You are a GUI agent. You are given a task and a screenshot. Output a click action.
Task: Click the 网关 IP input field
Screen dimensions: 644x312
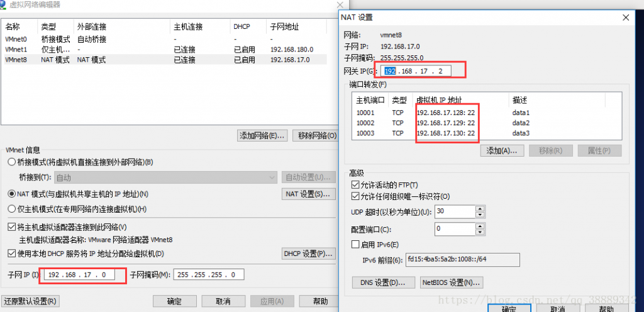coord(416,71)
